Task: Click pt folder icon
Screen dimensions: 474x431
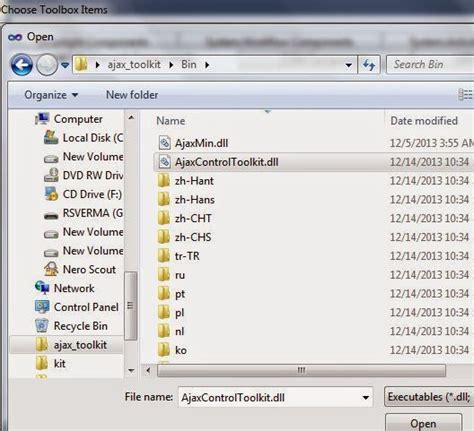Action: (x=164, y=294)
